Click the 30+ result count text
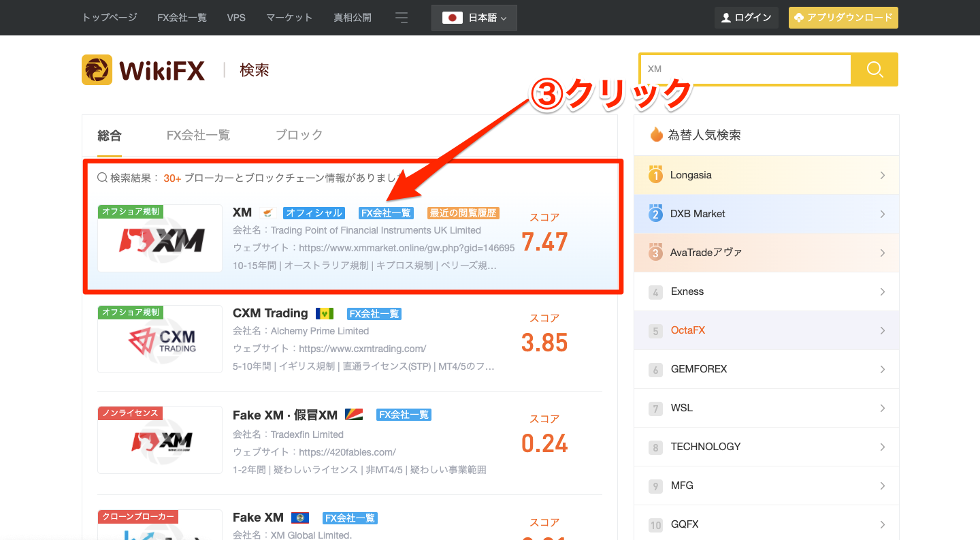Viewport: 980px width, 540px height. click(172, 178)
